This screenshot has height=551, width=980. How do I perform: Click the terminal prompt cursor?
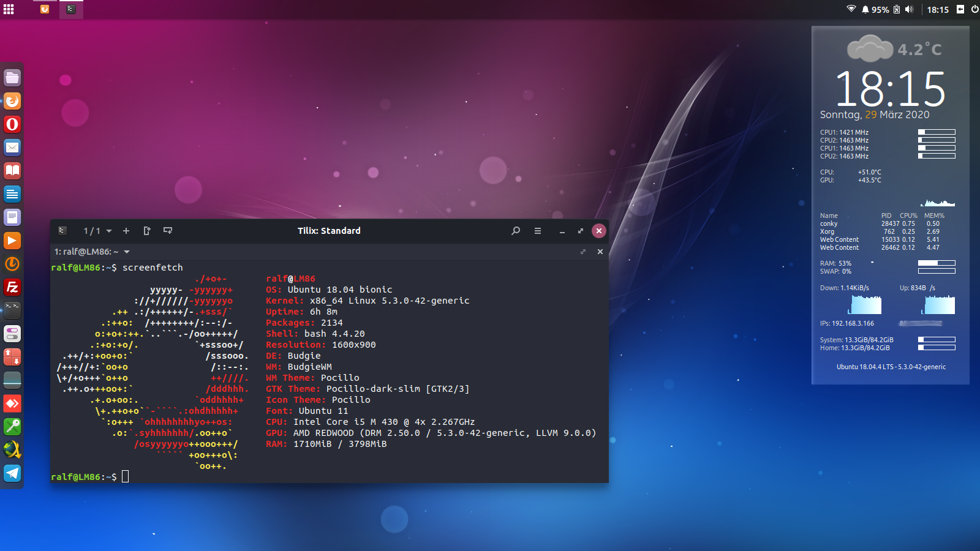tap(125, 476)
